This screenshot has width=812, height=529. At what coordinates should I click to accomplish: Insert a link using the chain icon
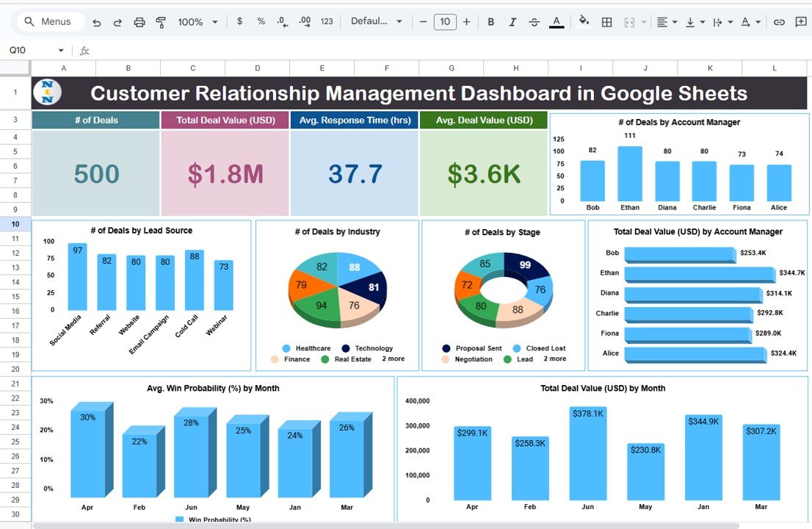pos(780,22)
